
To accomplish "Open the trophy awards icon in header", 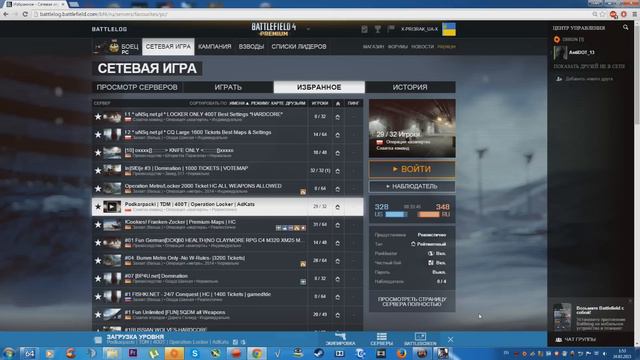I will coord(378,29).
